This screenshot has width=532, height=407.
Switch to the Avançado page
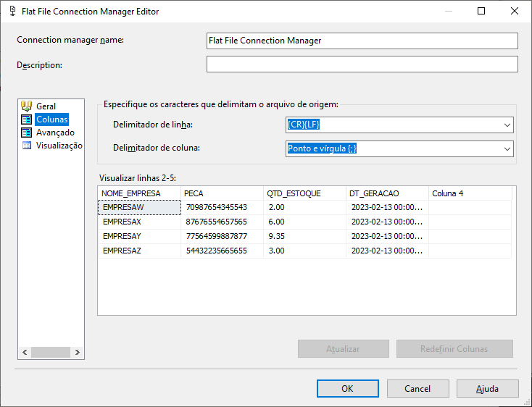pos(55,132)
